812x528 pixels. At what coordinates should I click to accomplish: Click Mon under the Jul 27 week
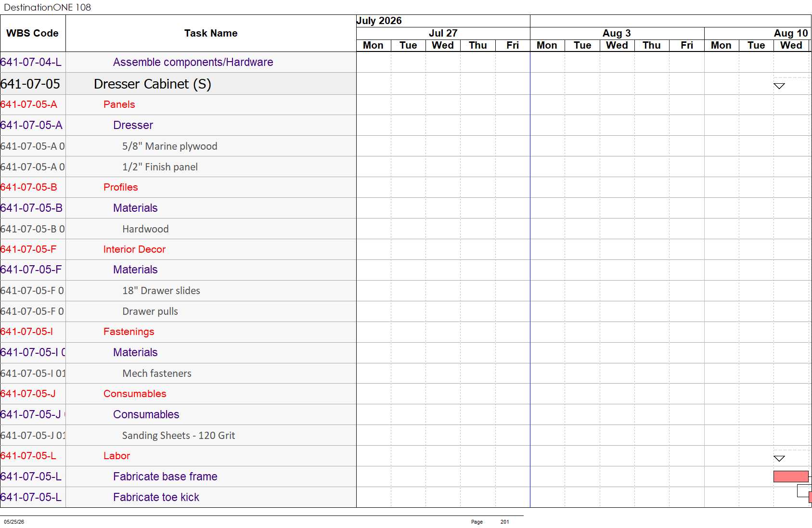point(373,45)
